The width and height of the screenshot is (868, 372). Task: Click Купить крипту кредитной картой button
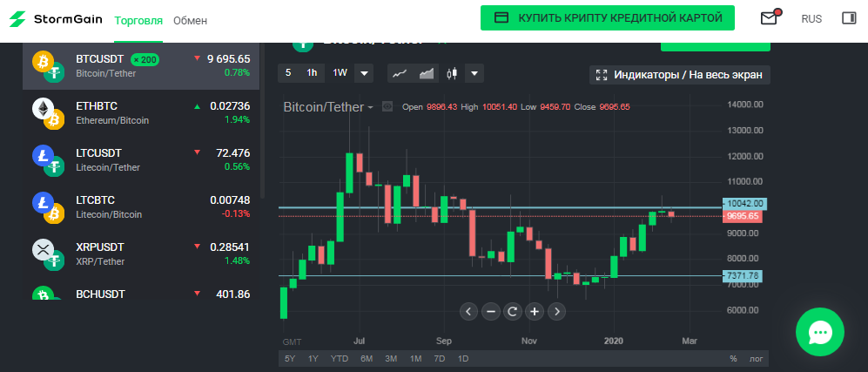(x=608, y=18)
